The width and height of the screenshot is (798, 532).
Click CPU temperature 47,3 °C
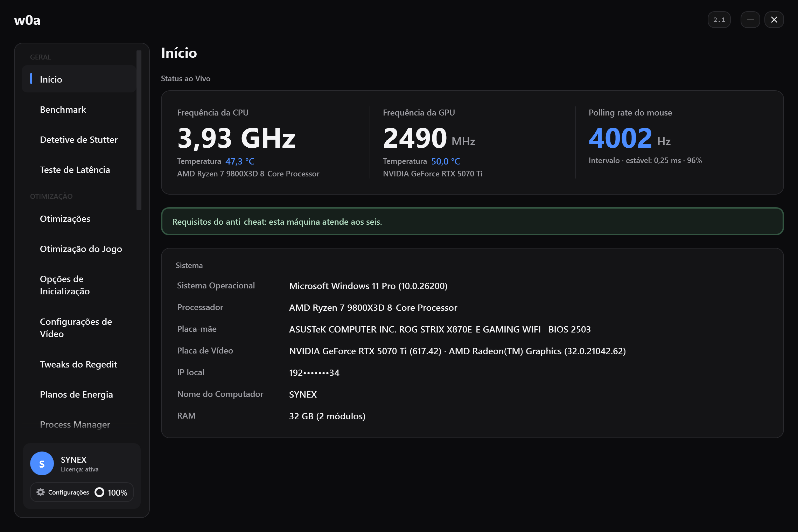click(x=240, y=161)
